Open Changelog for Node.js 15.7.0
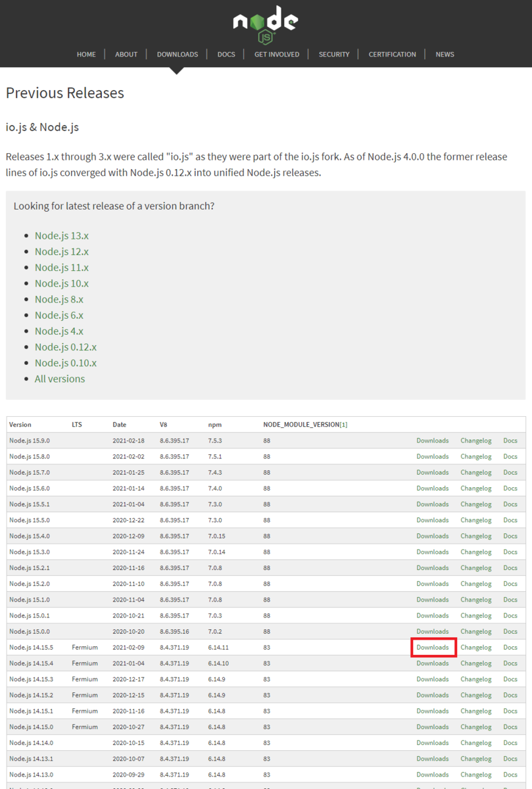The width and height of the screenshot is (532, 789). point(476,472)
